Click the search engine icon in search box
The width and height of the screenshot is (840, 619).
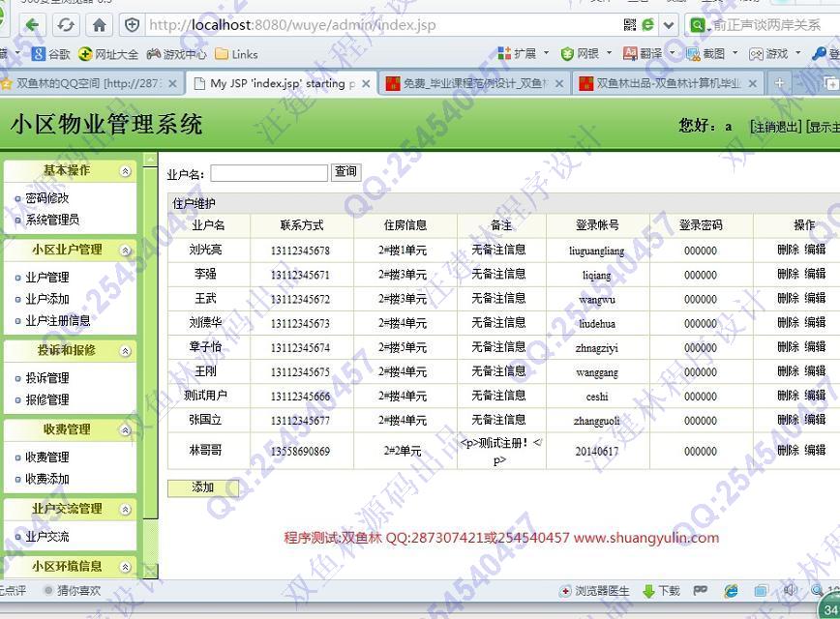point(698,24)
